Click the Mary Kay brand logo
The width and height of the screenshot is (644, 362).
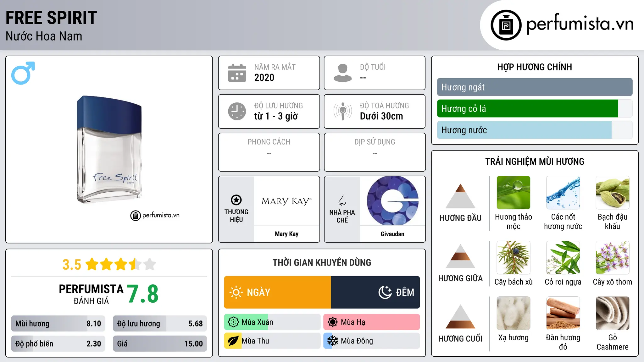tap(286, 201)
